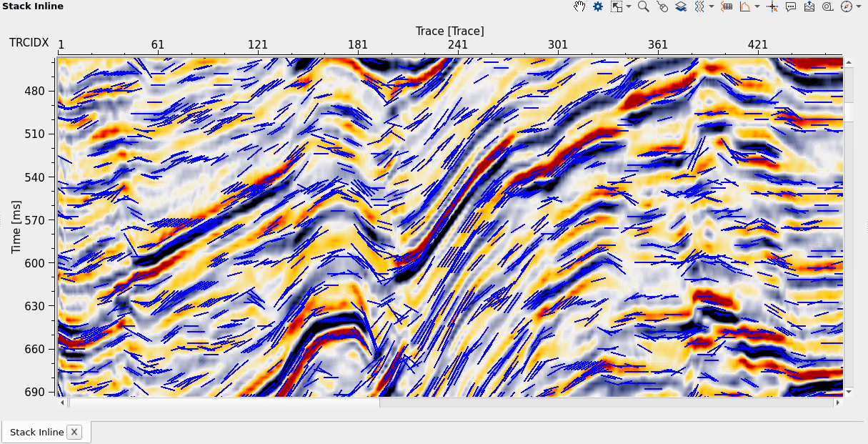Export the seismic image snapshot
Image resolution: width=868 pixels, height=444 pixels.
(x=808, y=7)
